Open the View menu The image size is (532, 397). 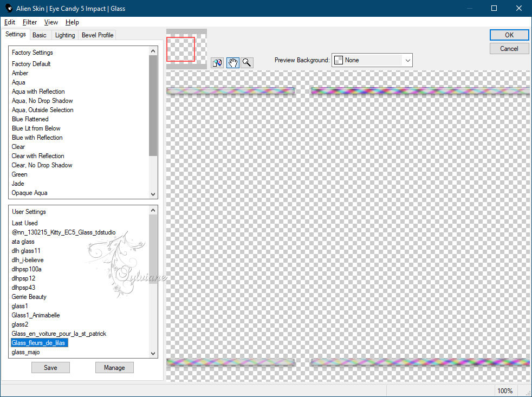click(51, 22)
